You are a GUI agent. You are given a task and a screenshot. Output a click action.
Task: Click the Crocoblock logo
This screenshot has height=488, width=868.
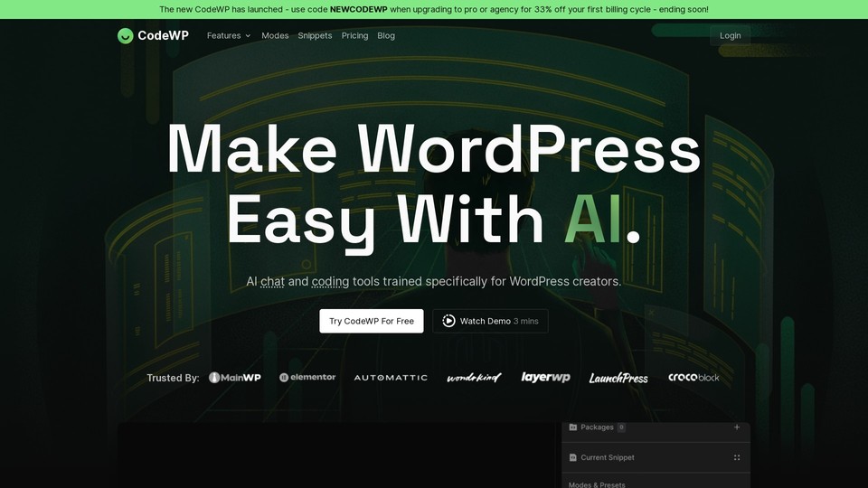(x=693, y=378)
